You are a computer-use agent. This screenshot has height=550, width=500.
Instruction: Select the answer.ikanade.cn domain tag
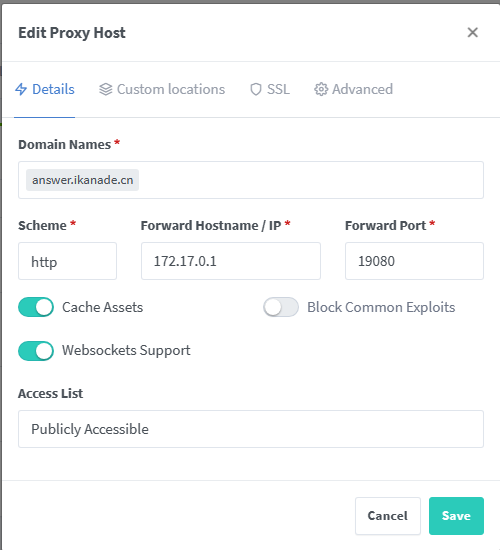pos(82,180)
